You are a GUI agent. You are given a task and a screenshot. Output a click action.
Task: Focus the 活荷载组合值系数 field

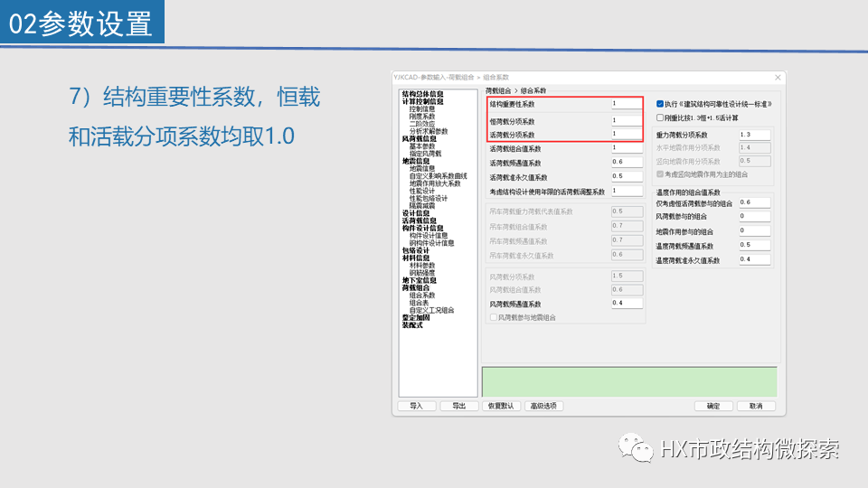[x=627, y=147]
